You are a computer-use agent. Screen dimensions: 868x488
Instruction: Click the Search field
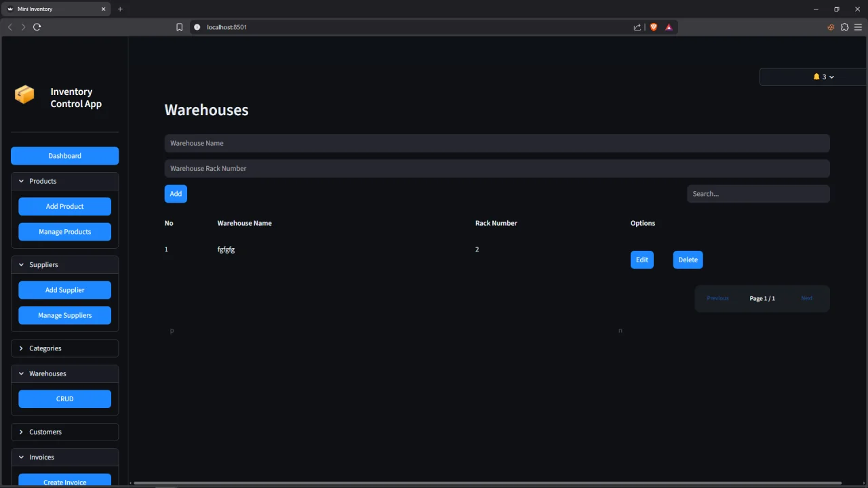[758, 194]
